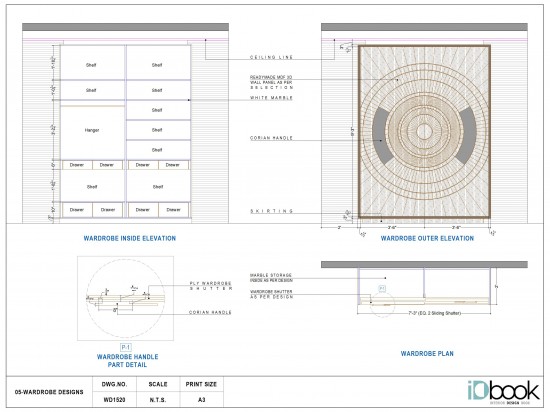Select the Hanger compartment label
Image resolution: width=550 pixels, height=412 pixels.
pyautogui.click(x=92, y=130)
